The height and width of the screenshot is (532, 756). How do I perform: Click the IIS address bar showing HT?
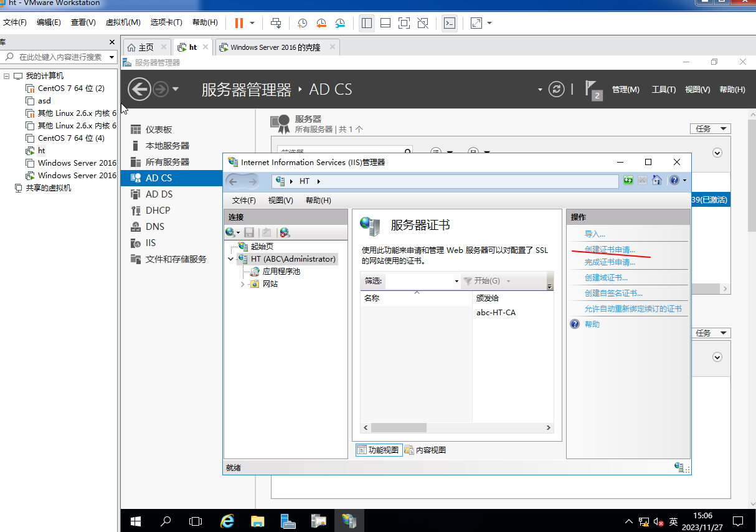click(x=445, y=181)
